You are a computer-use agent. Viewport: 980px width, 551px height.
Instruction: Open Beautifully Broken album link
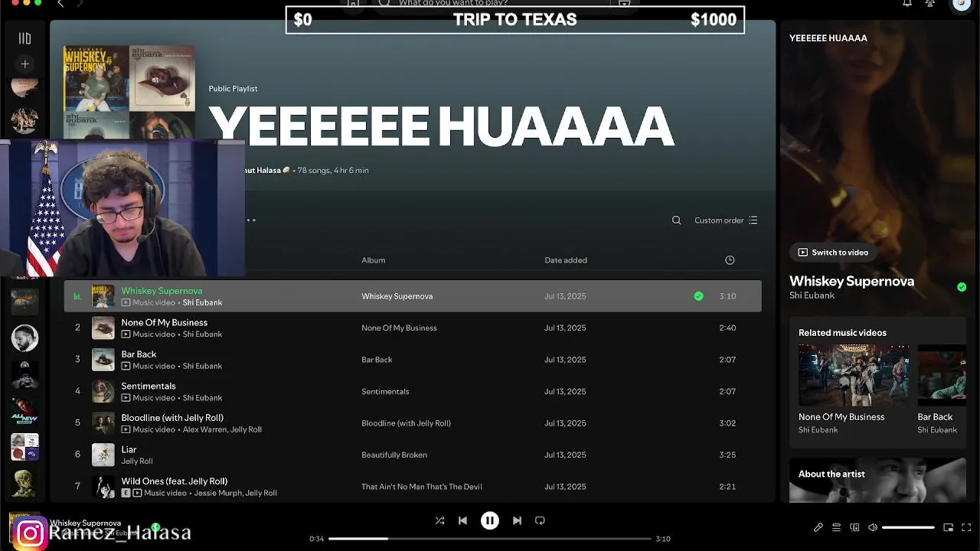pos(394,455)
